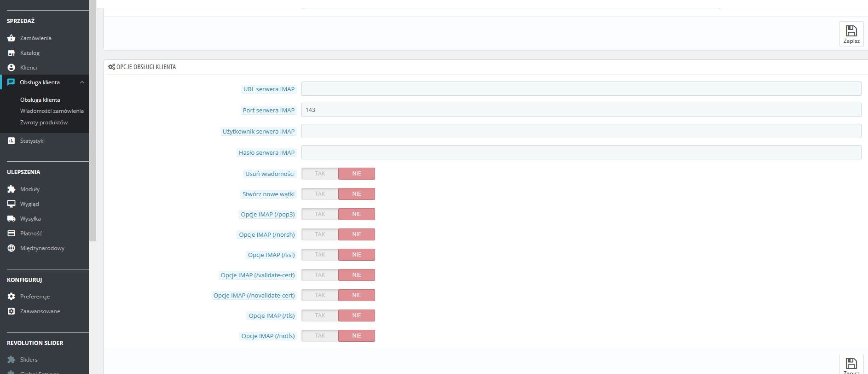The height and width of the screenshot is (374, 868).
Task: Click the Opcje IMAP (/notls) label
Action: [x=268, y=336]
